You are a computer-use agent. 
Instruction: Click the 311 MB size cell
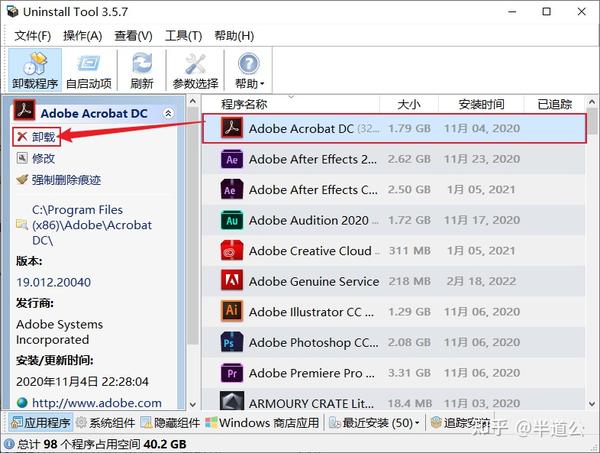coord(409,251)
